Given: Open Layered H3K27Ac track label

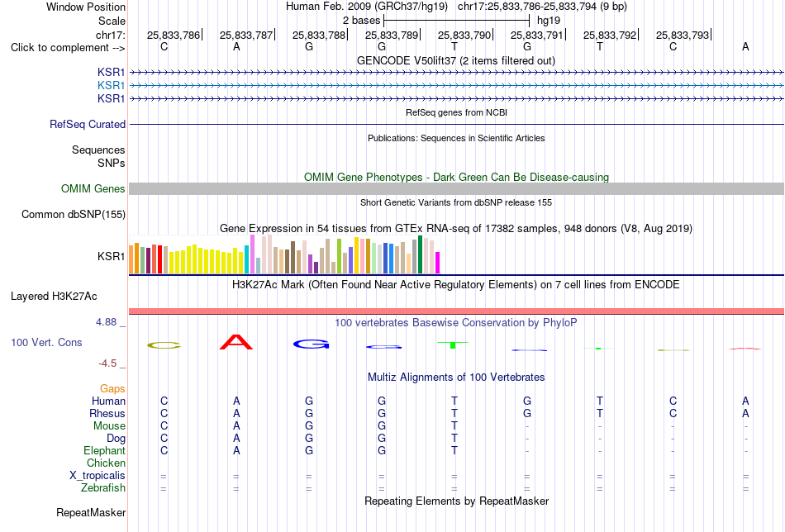Looking at the screenshot, I should [x=54, y=297].
